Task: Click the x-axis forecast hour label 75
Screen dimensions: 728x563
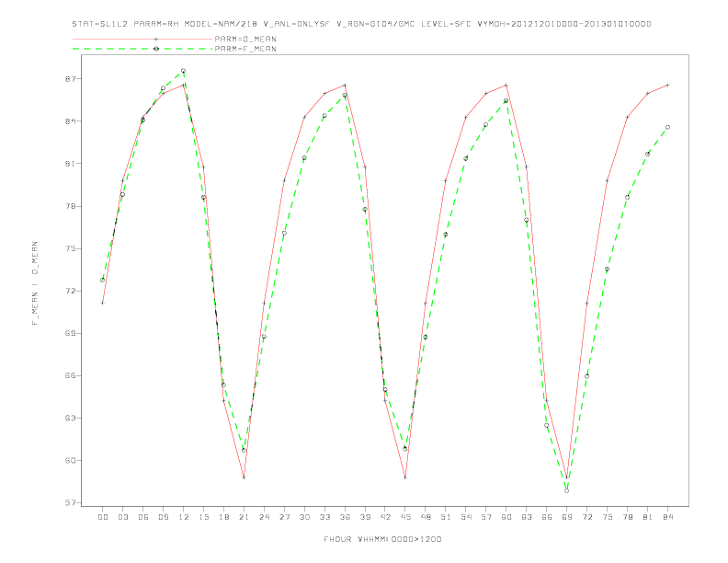Action: [608, 517]
